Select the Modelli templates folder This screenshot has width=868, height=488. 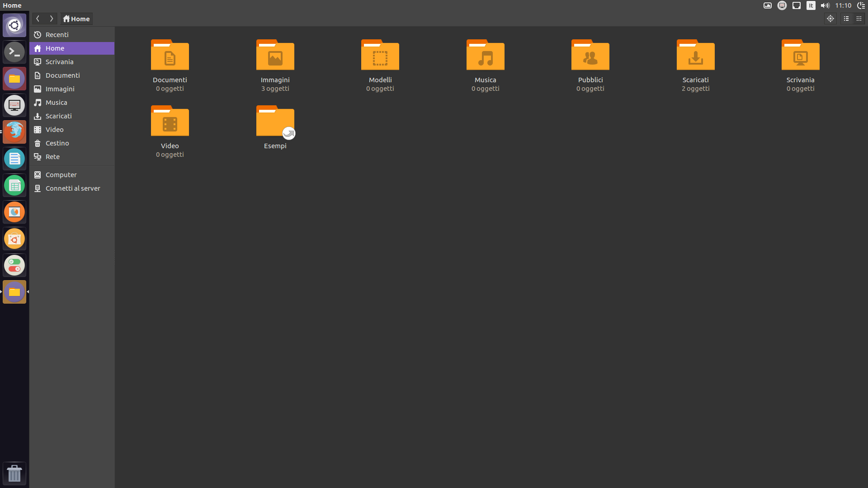tap(380, 55)
